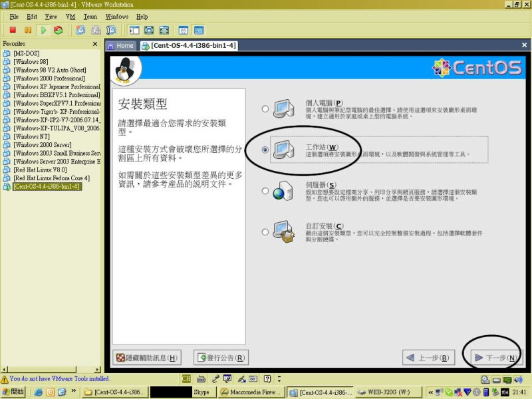Close the Favorites panel with X
The height and width of the screenshot is (399, 532).
[x=95, y=44]
